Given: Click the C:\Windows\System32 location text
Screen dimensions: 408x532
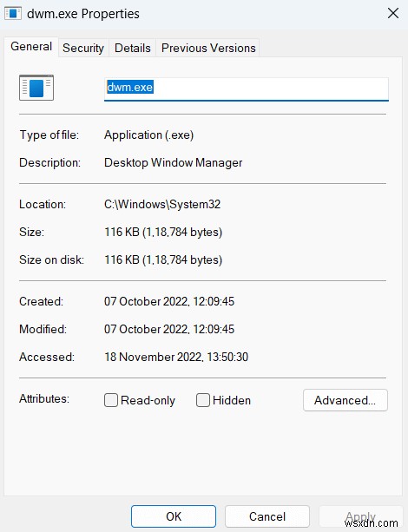Looking at the screenshot, I should [162, 204].
